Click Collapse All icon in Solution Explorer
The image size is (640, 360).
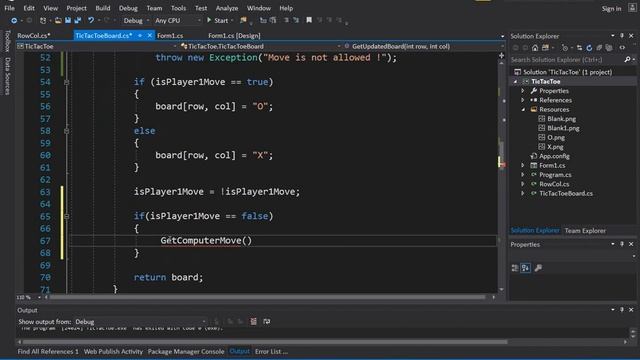coord(599,48)
